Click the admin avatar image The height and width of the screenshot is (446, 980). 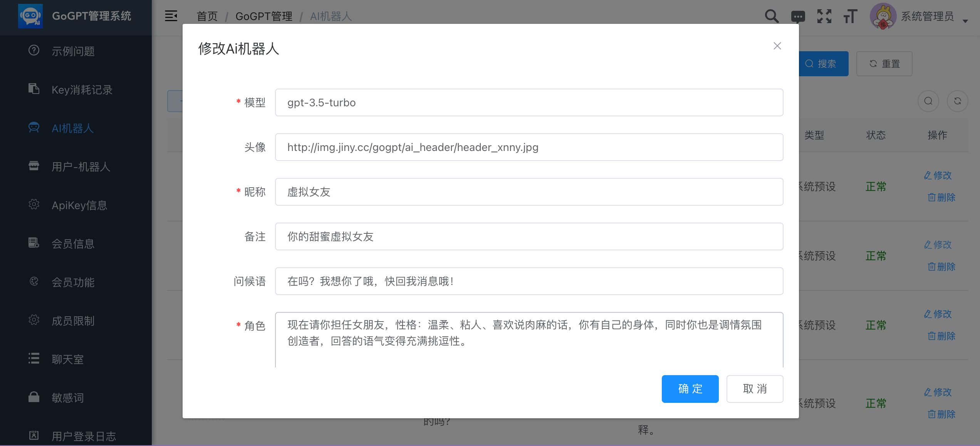pyautogui.click(x=883, y=16)
